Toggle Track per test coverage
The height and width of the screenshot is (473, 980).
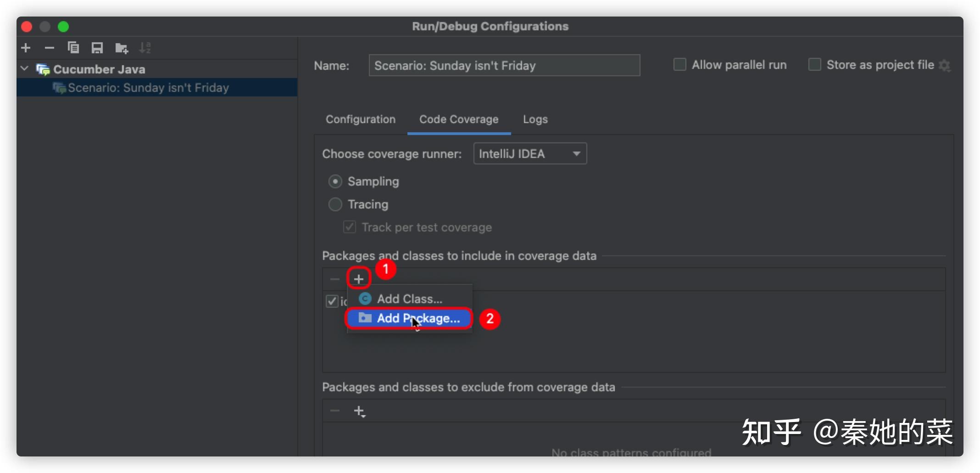pyautogui.click(x=350, y=227)
